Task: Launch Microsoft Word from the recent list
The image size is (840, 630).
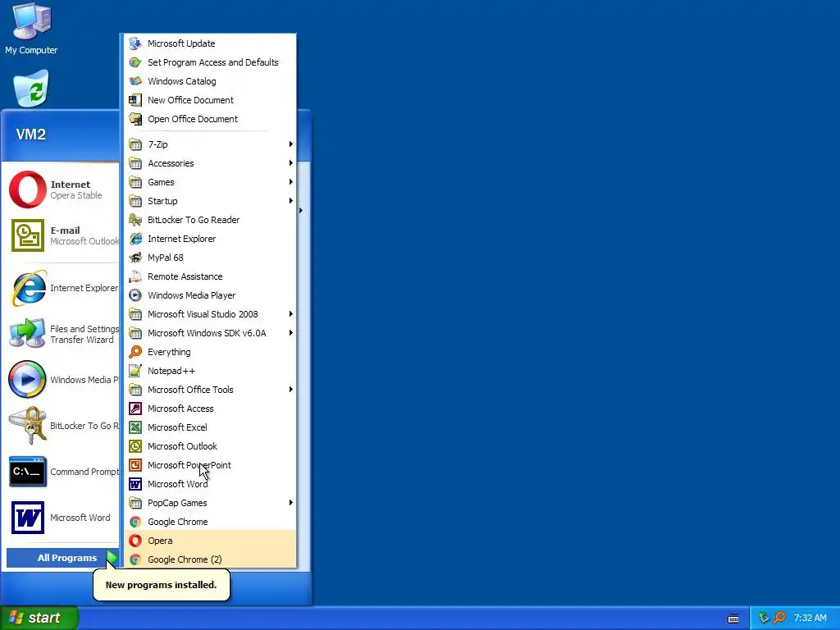Action: click(x=62, y=518)
